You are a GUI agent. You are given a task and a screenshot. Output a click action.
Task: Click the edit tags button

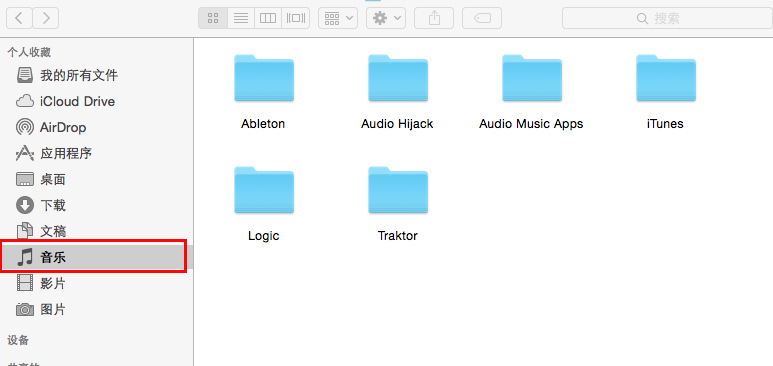(x=482, y=18)
